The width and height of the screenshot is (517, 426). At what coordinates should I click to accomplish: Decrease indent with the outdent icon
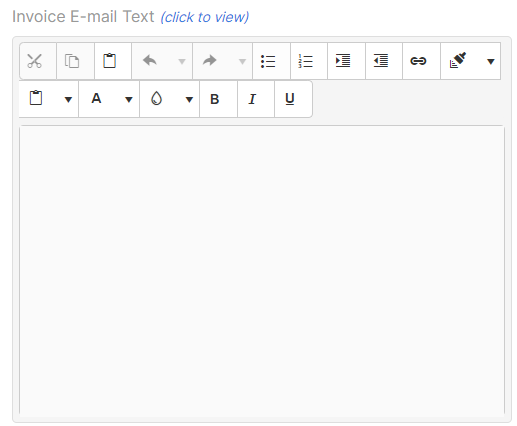380,61
